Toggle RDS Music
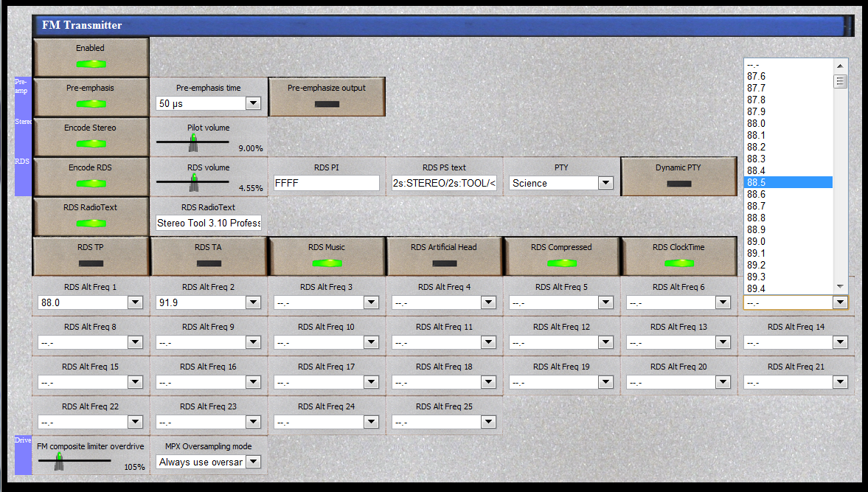Screen dimensions: 868x492 coord(327,256)
